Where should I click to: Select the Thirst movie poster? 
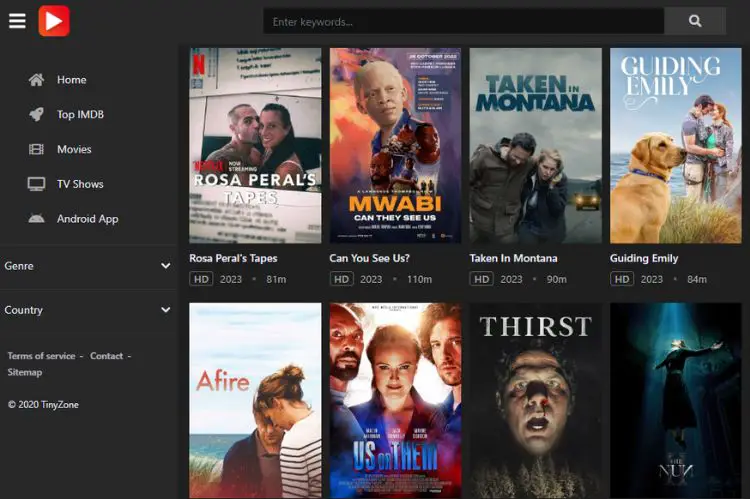click(536, 400)
